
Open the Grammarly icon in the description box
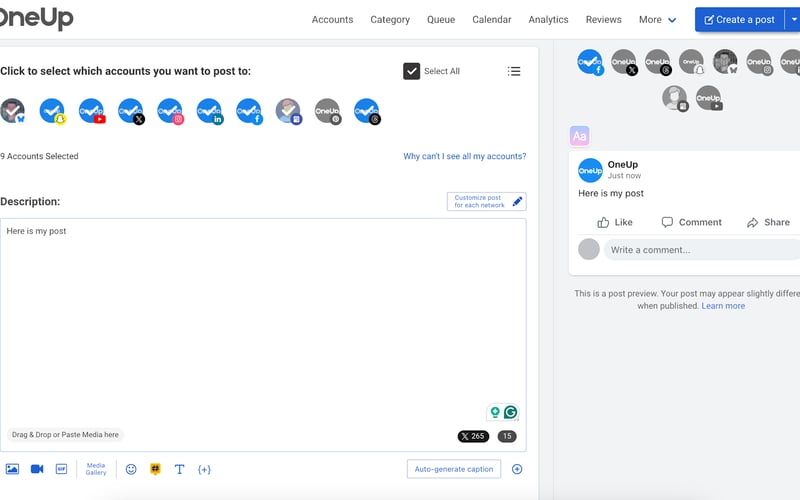(x=511, y=412)
